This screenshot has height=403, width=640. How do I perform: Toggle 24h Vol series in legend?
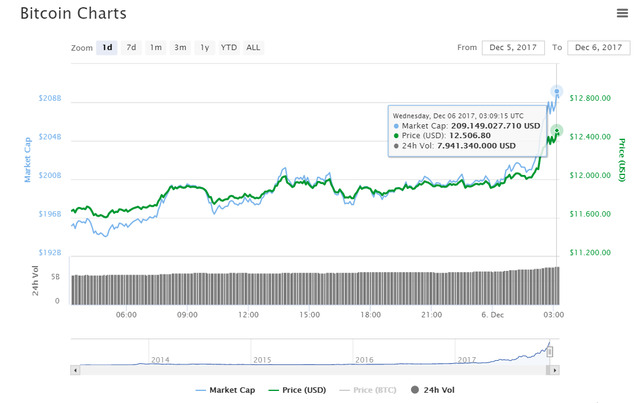click(439, 390)
